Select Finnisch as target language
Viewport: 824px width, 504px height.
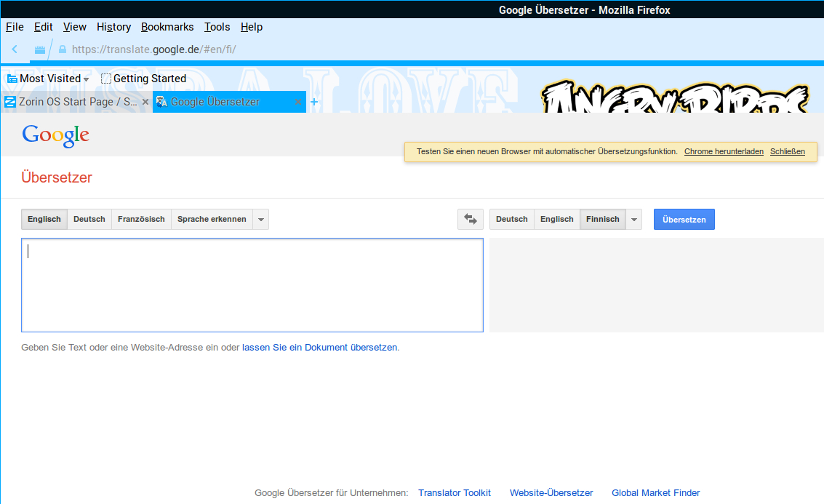tap(602, 219)
